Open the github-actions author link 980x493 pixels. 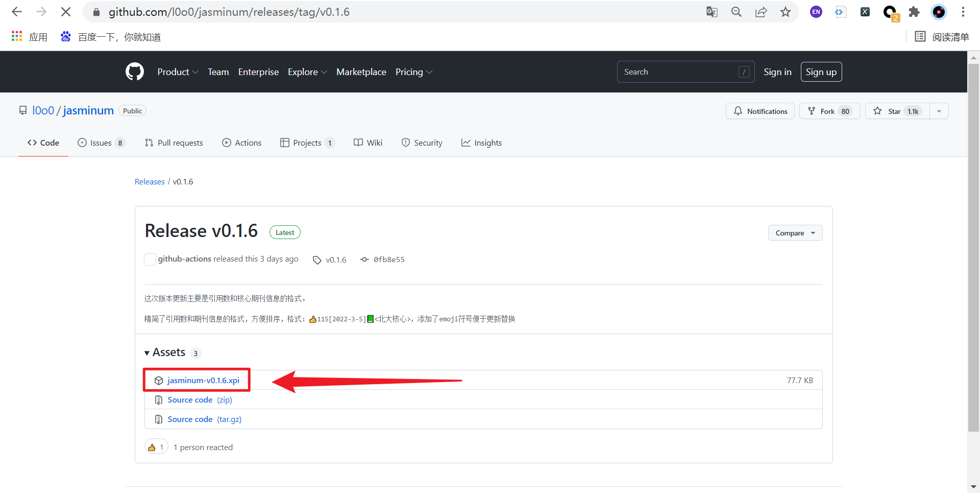tap(185, 259)
